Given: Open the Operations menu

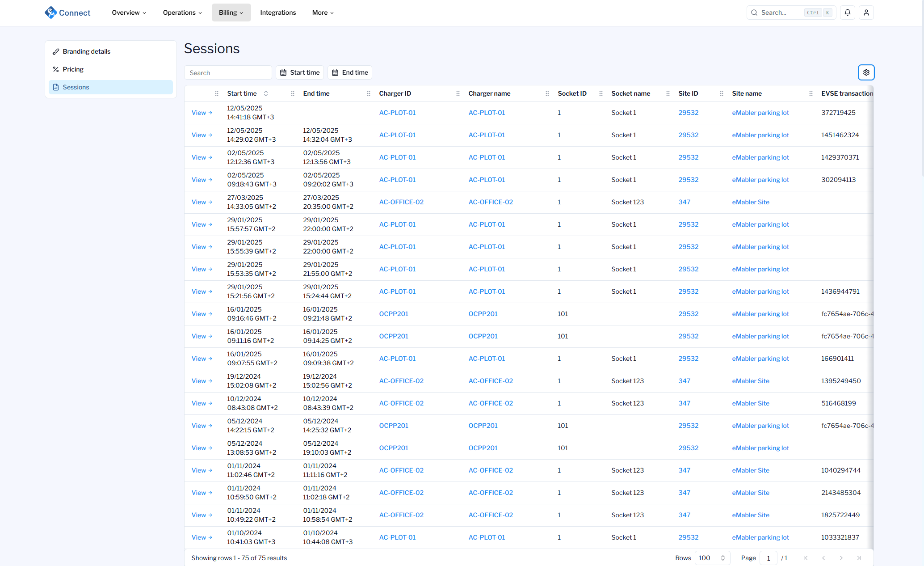Looking at the screenshot, I should pyautogui.click(x=182, y=12).
